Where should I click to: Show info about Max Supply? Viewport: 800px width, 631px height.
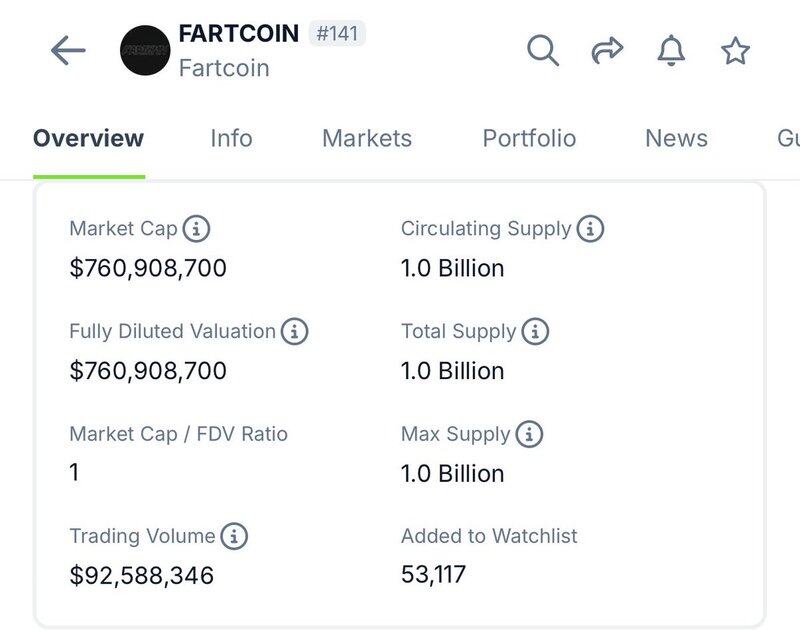pos(529,434)
